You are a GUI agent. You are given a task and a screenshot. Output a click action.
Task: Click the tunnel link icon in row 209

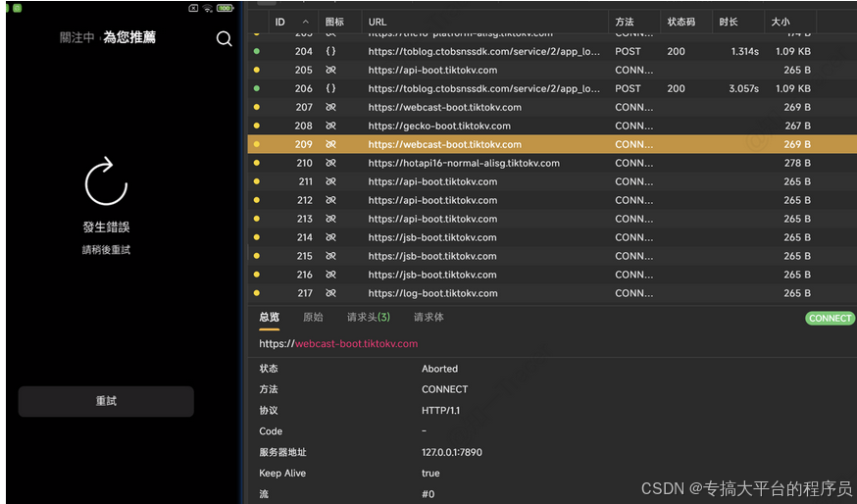tap(330, 144)
